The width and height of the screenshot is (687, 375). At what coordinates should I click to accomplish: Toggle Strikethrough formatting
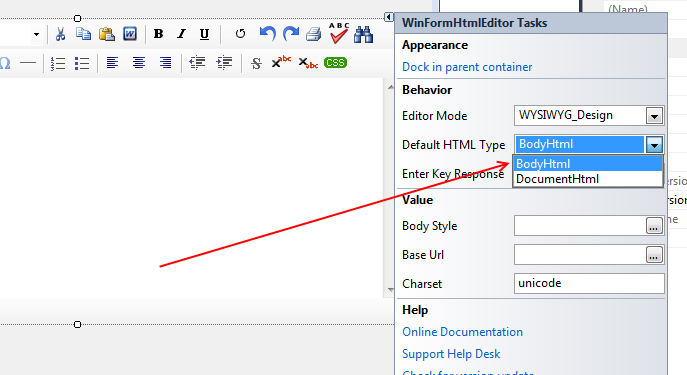tap(256, 64)
